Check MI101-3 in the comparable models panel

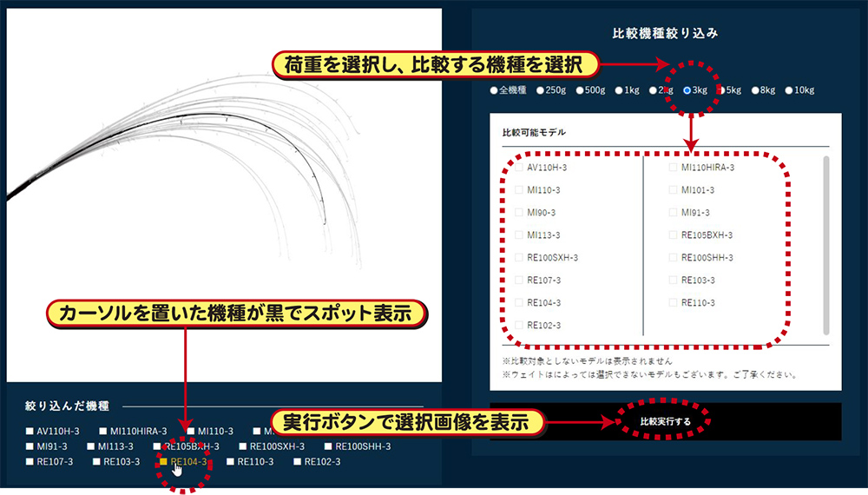tap(674, 190)
